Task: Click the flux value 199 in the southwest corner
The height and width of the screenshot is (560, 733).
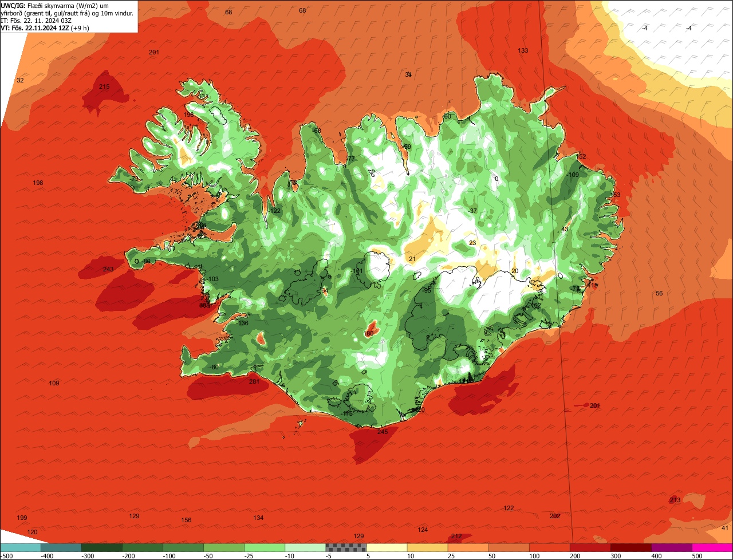Action: tap(22, 518)
